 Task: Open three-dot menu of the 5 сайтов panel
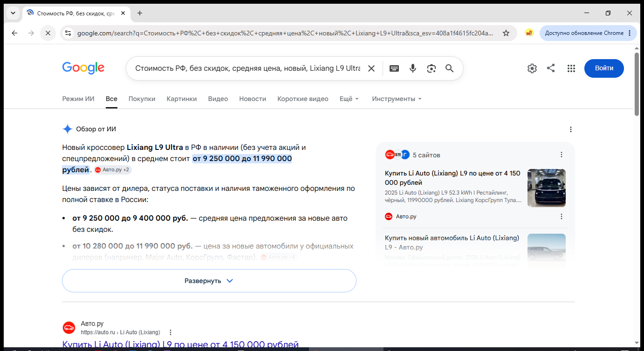(x=562, y=155)
